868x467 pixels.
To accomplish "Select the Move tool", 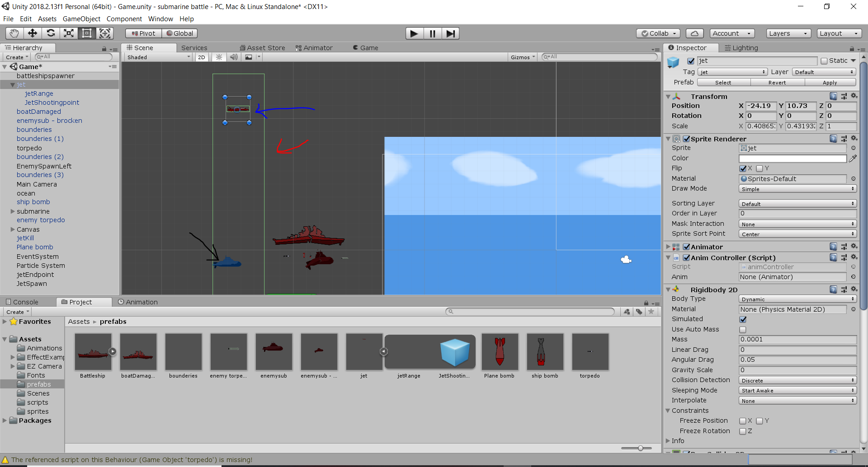I will [33, 33].
